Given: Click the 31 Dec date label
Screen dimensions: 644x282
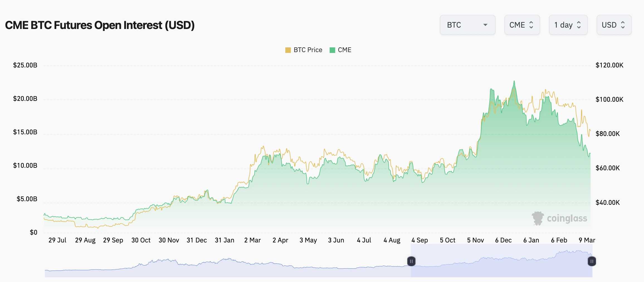Looking at the screenshot, I should 197,240.
